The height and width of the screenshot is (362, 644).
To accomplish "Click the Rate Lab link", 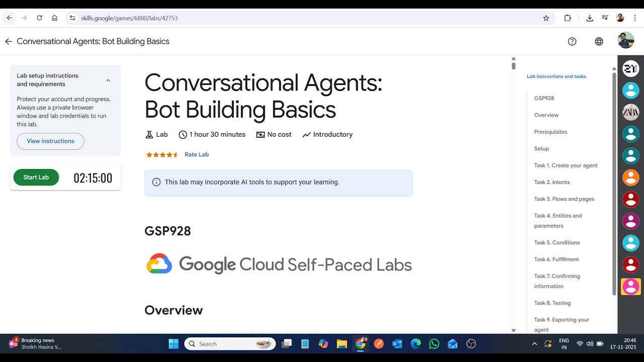I will click(x=197, y=154).
